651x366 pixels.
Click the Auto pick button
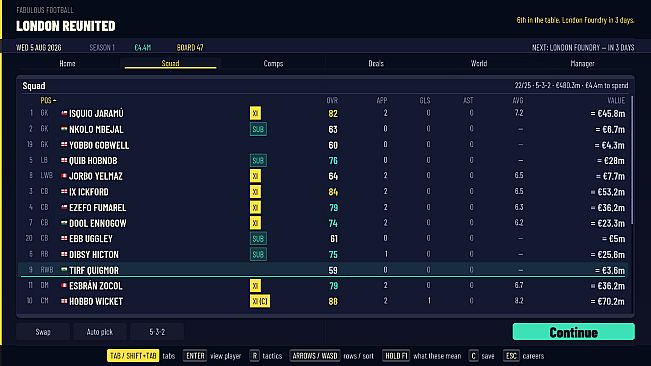[100, 332]
